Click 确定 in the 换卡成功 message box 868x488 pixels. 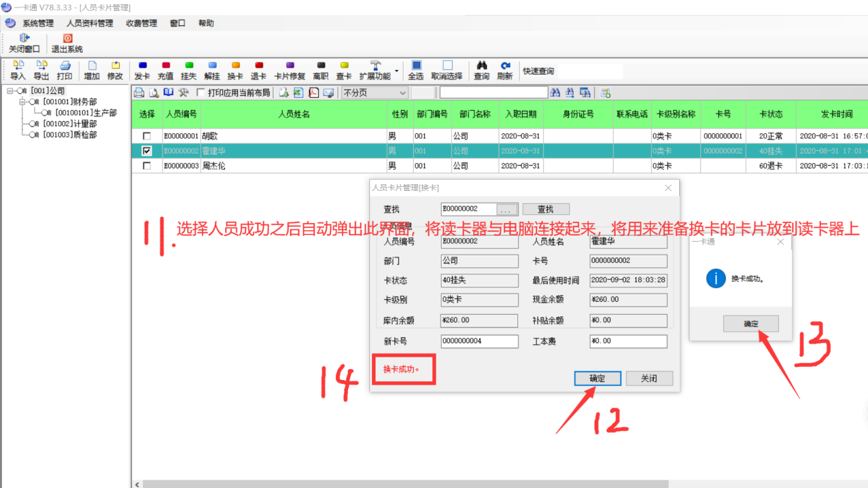point(750,324)
